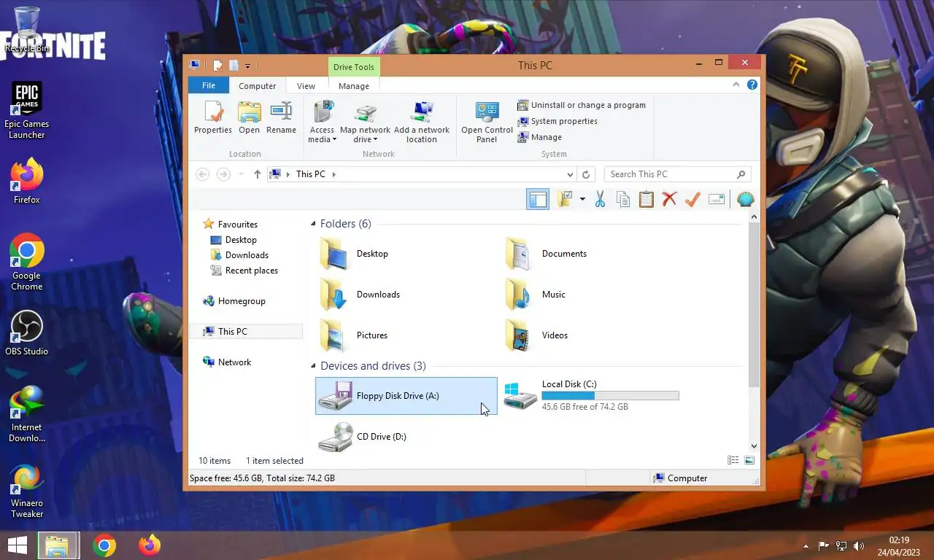Collapse the Folders (6) group
The image size is (934, 560).
313,224
